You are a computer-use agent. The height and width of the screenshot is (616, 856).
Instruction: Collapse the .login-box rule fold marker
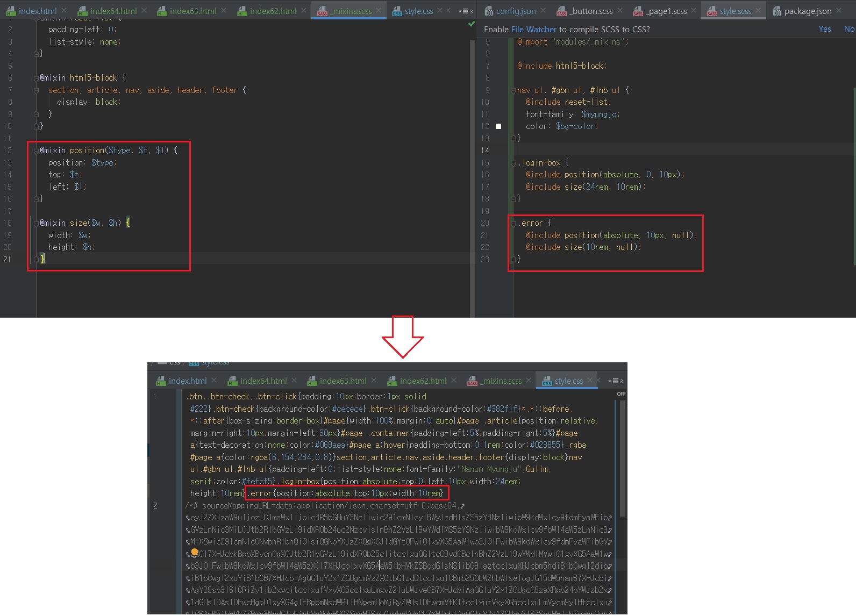point(513,163)
